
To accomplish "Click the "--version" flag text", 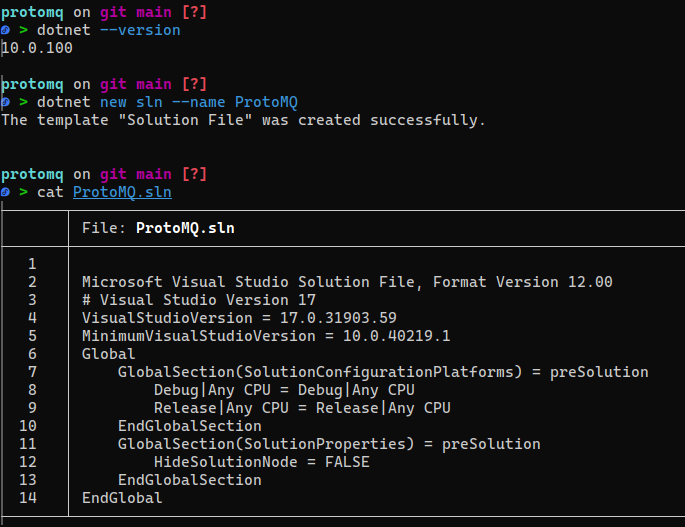I will pos(145,30).
